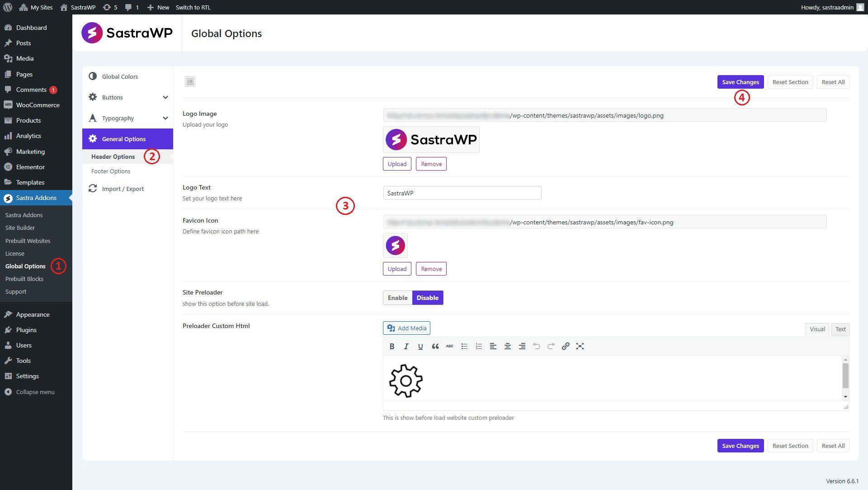Open Posts from the admin sidebar
This screenshot has height=490, width=868.
tap(36, 43)
